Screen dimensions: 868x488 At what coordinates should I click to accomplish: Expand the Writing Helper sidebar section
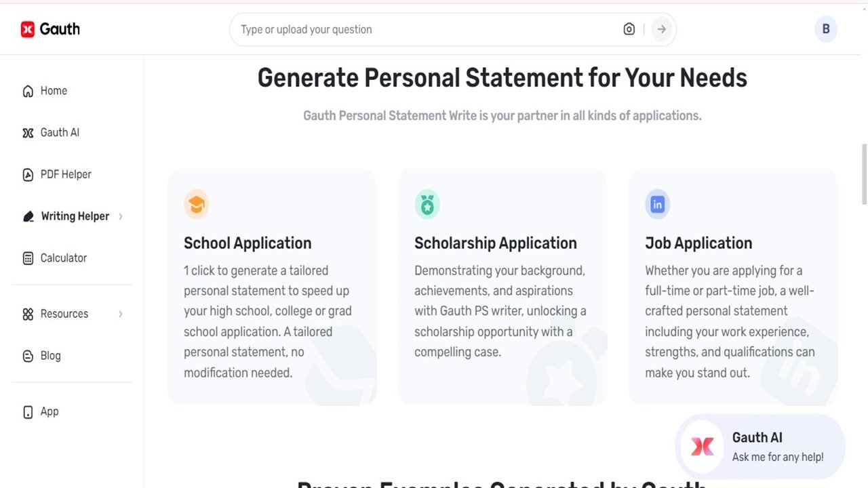coord(121,216)
